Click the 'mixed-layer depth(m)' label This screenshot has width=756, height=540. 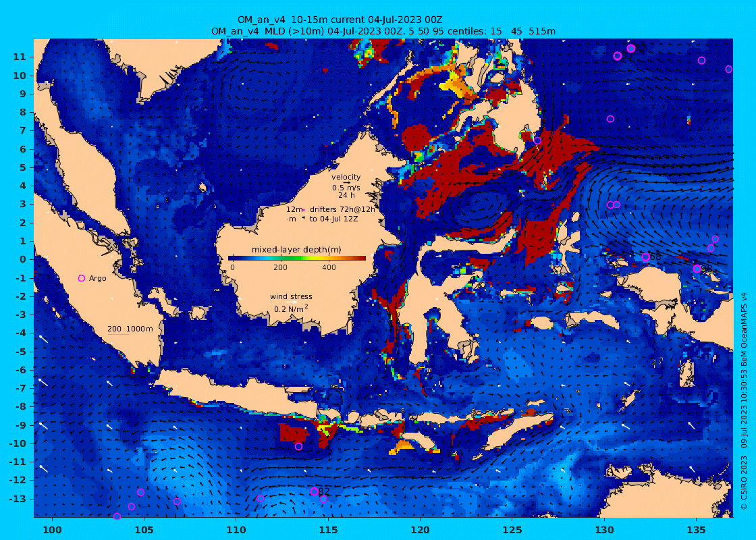[296, 249]
